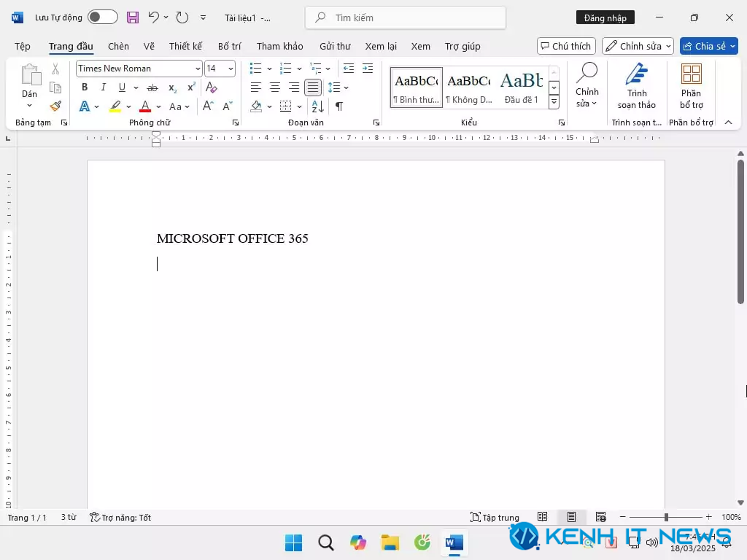Switch to Chèn tab
Image resolution: width=747 pixels, height=560 pixels.
click(118, 46)
